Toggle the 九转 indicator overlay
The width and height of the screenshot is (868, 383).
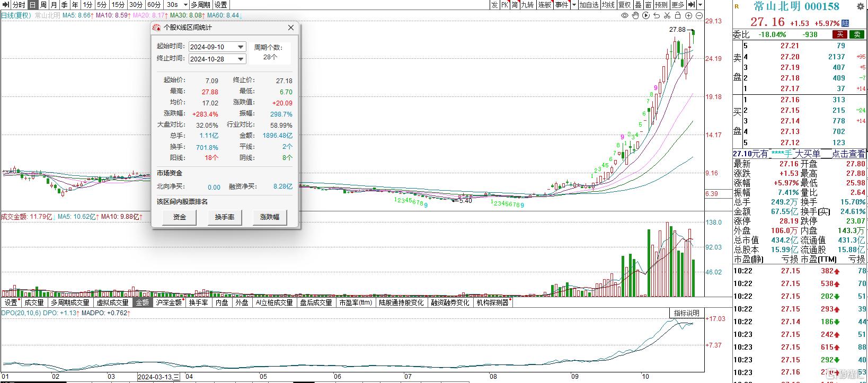tap(527, 5)
